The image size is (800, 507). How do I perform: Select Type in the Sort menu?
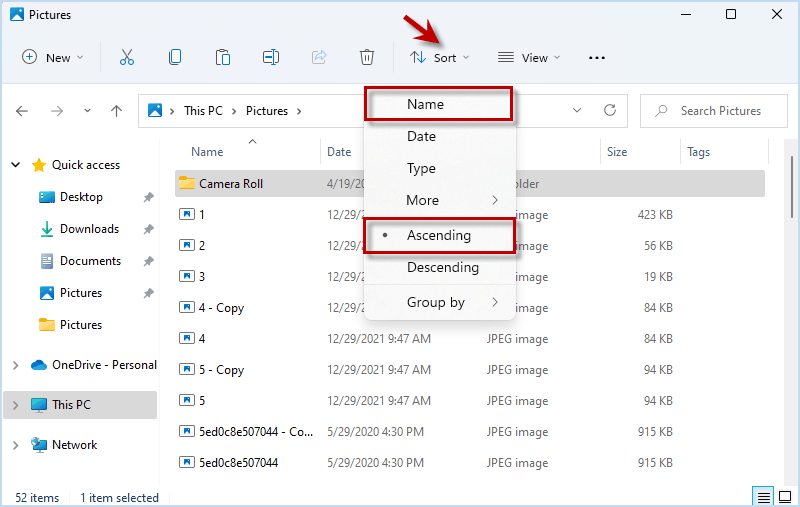pos(439,168)
